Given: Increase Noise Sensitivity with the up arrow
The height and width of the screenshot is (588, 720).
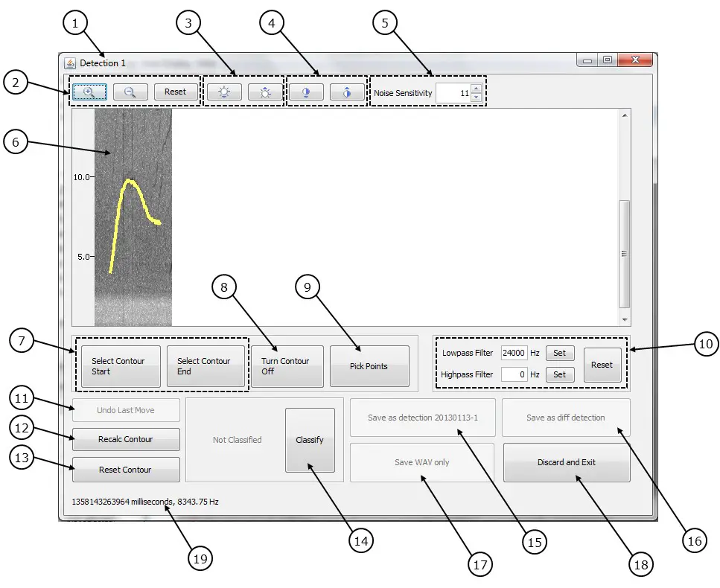Looking at the screenshot, I should click(474, 89).
